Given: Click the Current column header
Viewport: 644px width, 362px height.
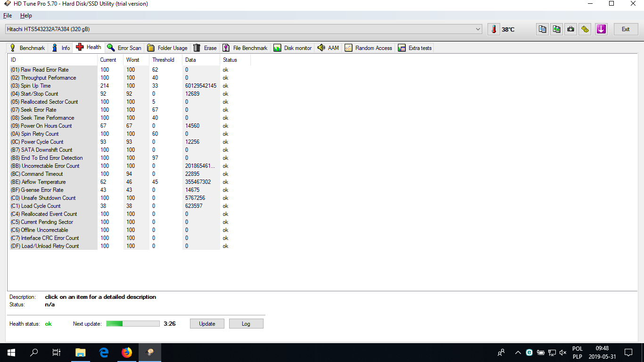Looking at the screenshot, I should click(110, 60).
